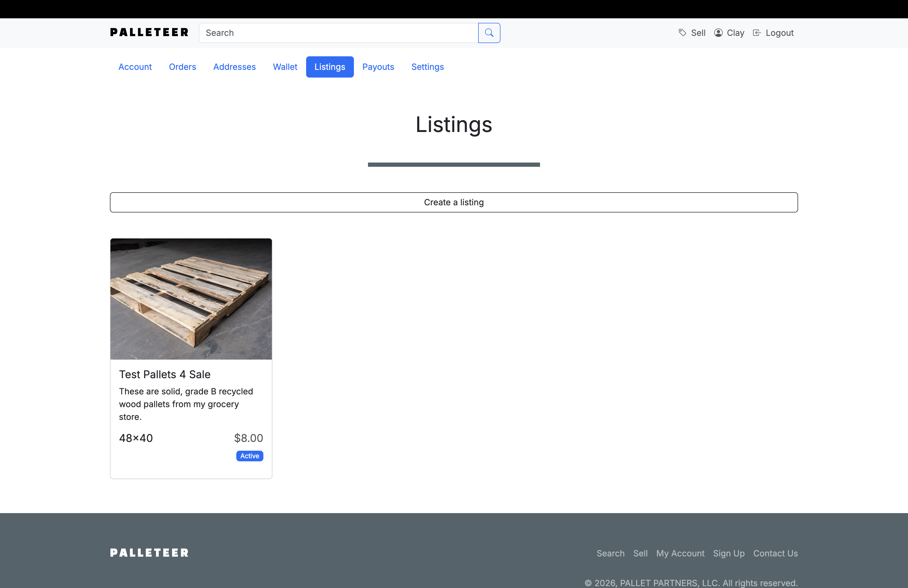The width and height of the screenshot is (908, 588).
Task: Click the PALLETEER logo in the footer
Action: coord(149,553)
